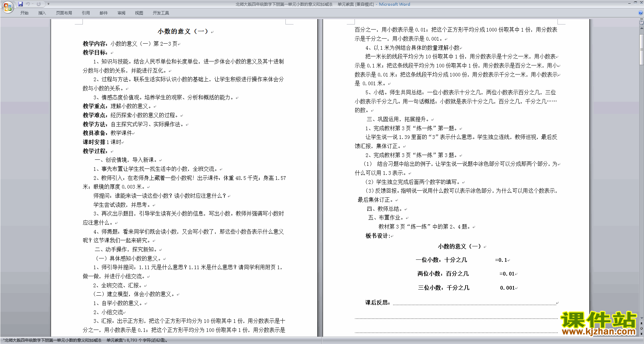Click 三位小数：千分之几 in board design
The height and width of the screenshot is (344, 644).
tap(444, 288)
